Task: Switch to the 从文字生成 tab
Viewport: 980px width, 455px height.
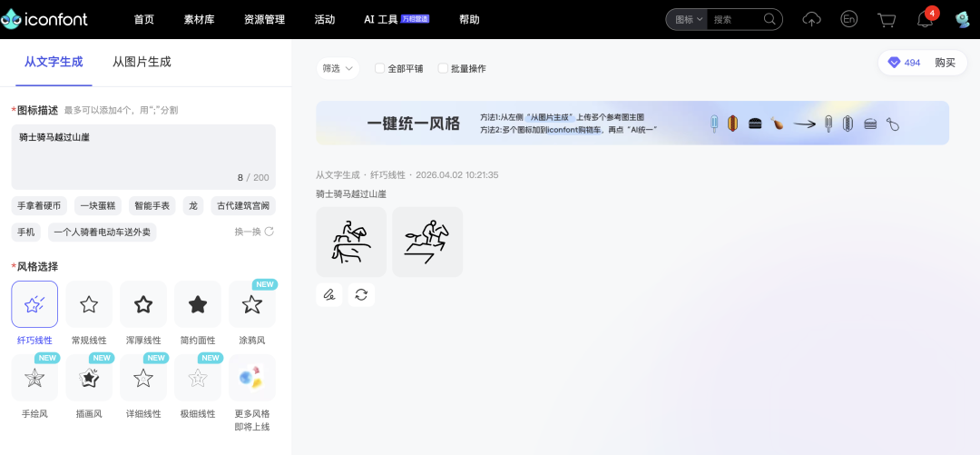Action: (54, 62)
